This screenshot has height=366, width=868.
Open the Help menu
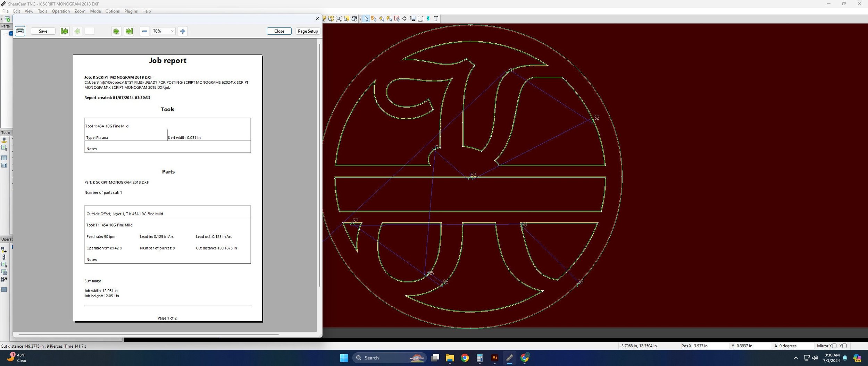(147, 11)
